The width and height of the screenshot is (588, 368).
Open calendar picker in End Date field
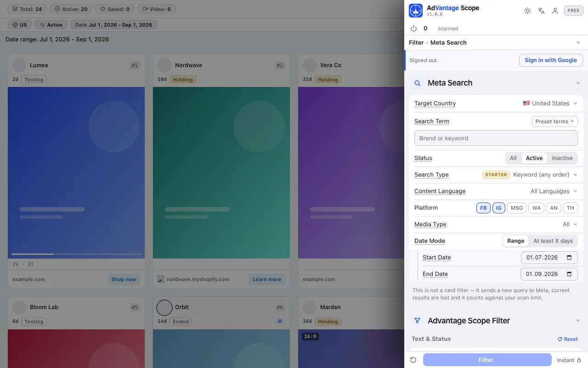coord(570,274)
